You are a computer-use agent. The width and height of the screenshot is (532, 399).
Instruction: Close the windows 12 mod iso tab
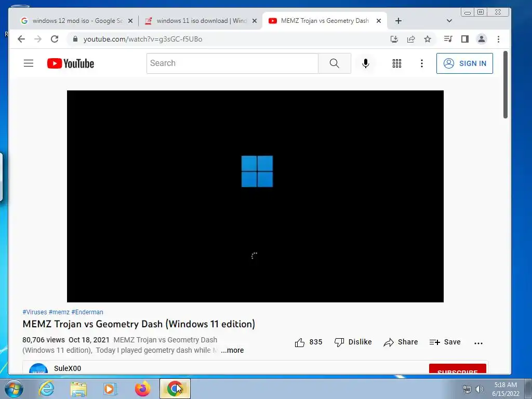130,21
